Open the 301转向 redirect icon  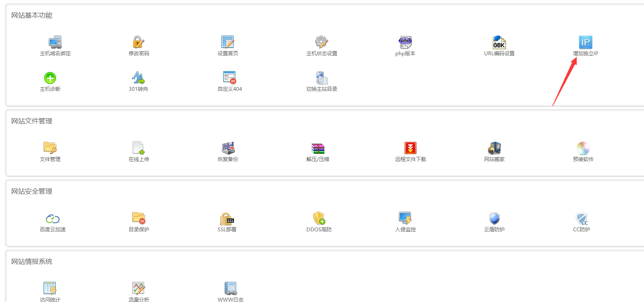[x=138, y=78]
